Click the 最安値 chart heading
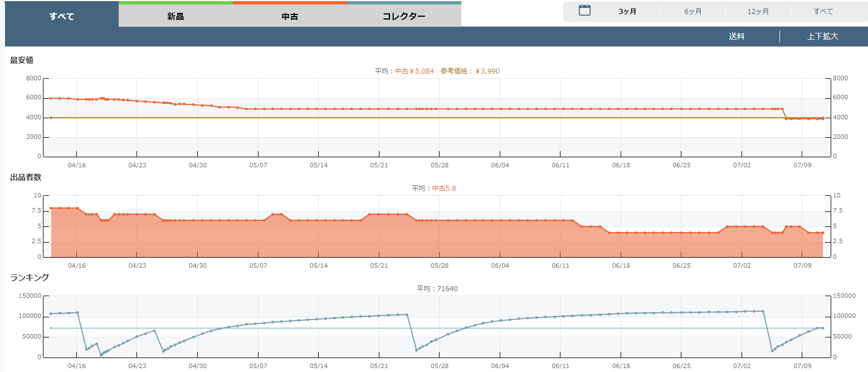Viewport: 868px width, 372px height. tap(22, 60)
